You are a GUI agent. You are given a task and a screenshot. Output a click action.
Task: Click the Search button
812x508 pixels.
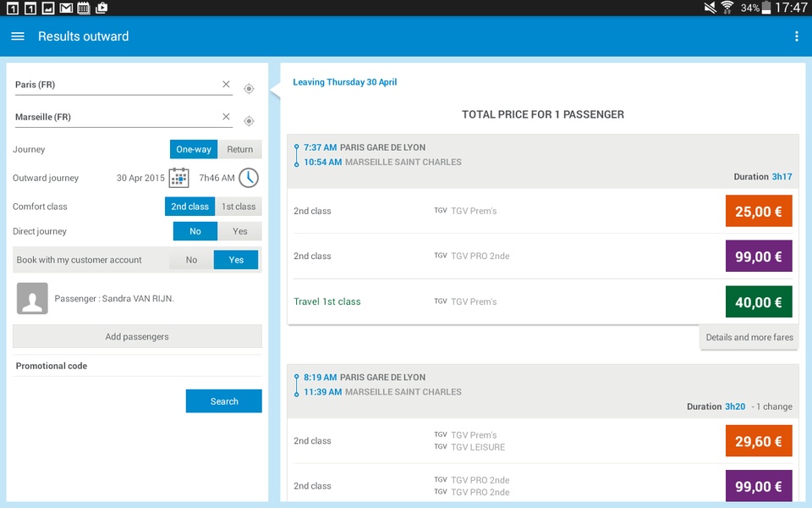pos(223,401)
